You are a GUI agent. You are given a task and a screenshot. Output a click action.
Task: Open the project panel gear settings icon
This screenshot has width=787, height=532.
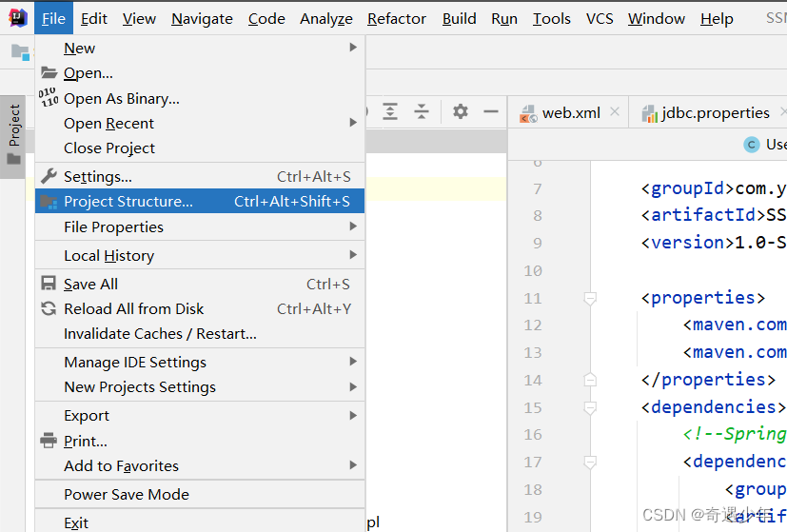click(x=461, y=111)
